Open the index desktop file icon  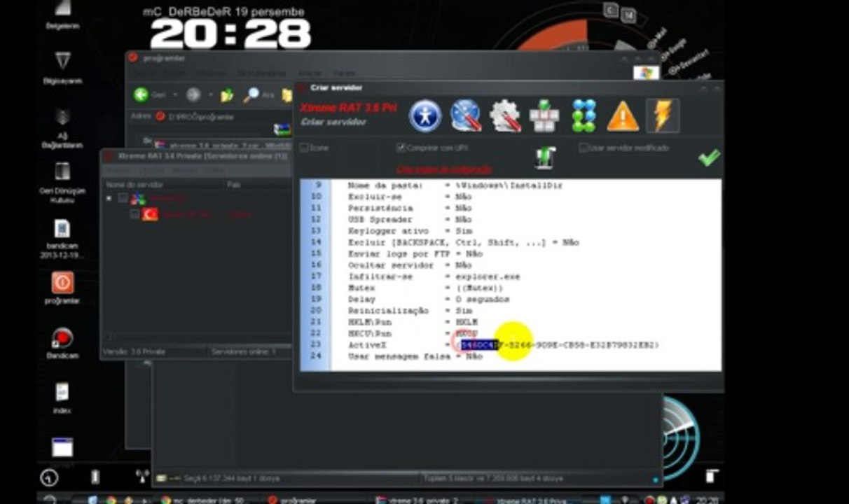62,398
